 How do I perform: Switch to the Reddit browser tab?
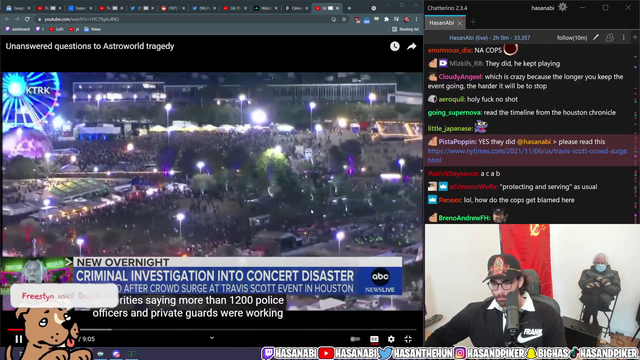click(x=172, y=8)
